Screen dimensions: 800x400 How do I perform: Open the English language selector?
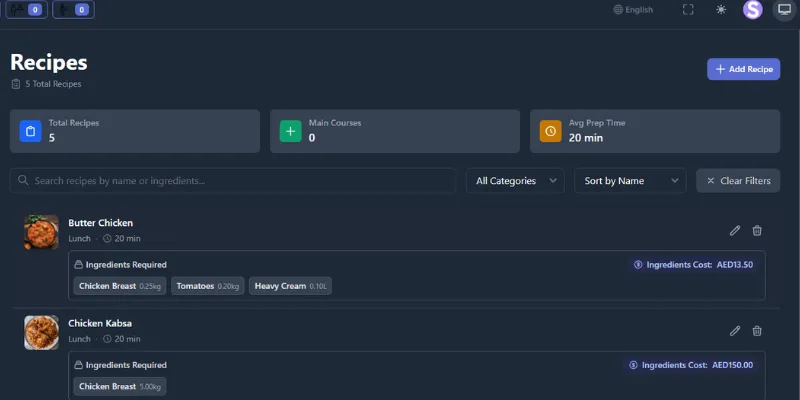click(633, 10)
